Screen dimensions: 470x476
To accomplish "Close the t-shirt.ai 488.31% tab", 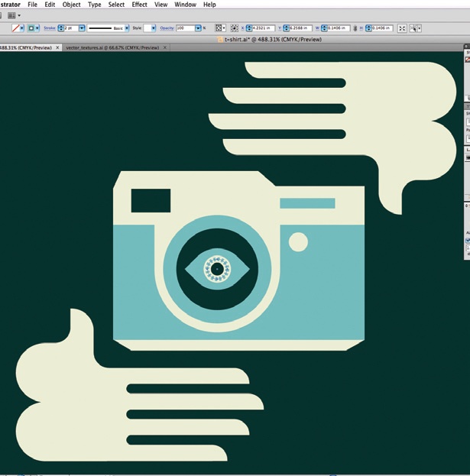I will (x=57, y=47).
